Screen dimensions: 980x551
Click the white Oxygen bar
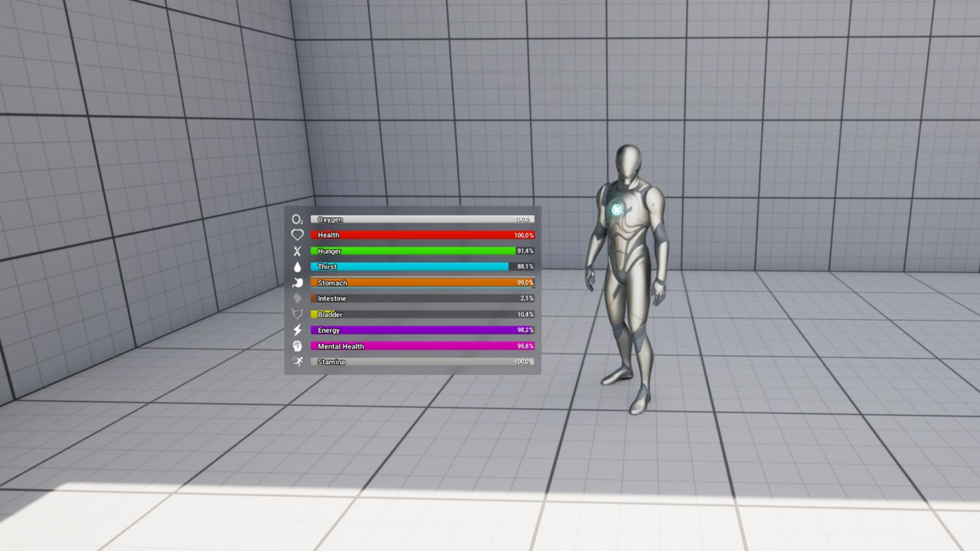423,220
